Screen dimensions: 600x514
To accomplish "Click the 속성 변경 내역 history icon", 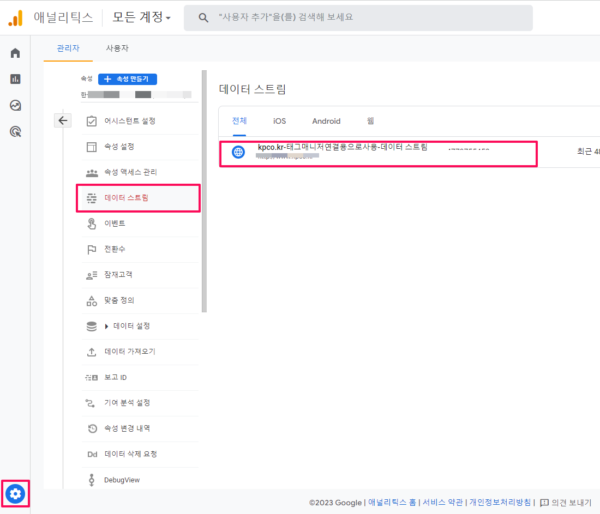I will pyautogui.click(x=92, y=429).
